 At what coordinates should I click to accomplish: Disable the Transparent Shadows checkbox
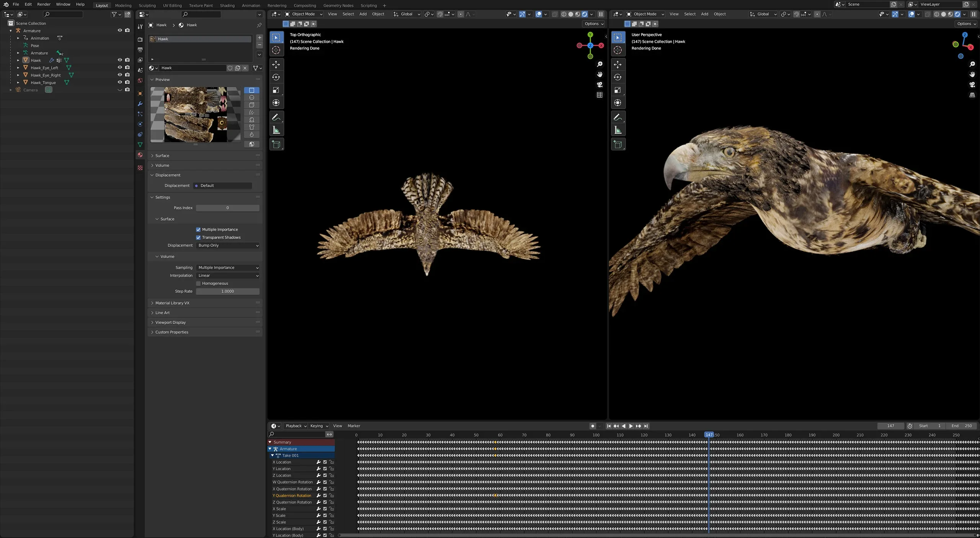click(x=198, y=237)
